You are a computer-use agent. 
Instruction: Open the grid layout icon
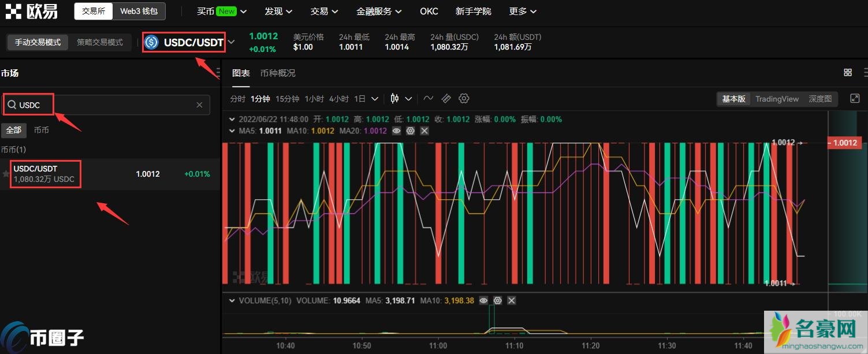coord(848,73)
